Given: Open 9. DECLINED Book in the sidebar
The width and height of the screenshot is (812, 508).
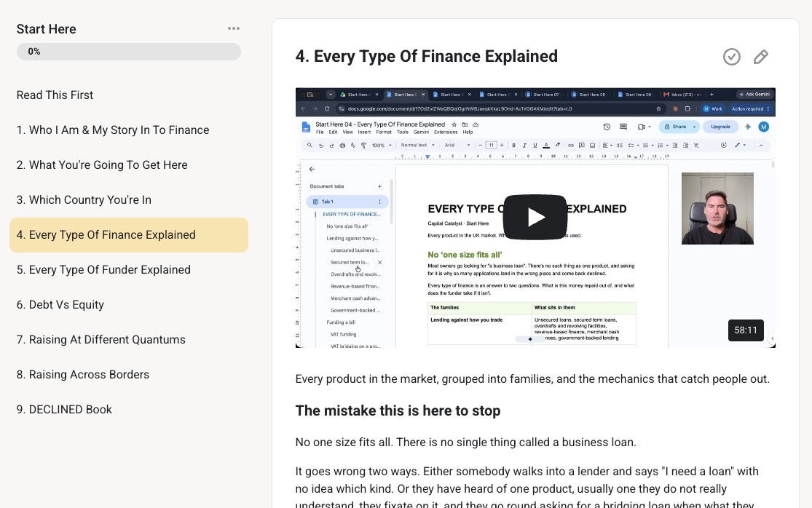Looking at the screenshot, I should (x=64, y=410).
